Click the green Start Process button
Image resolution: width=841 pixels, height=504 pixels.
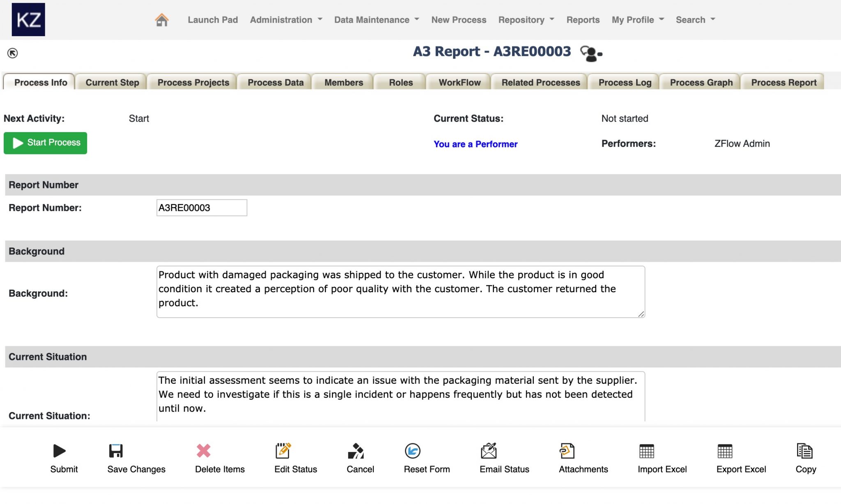pyautogui.click(x=45, y=143)
